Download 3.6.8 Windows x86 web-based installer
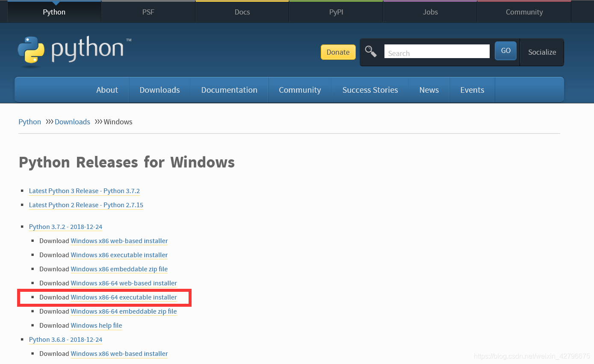594x364 pixels. coord(119,354)
